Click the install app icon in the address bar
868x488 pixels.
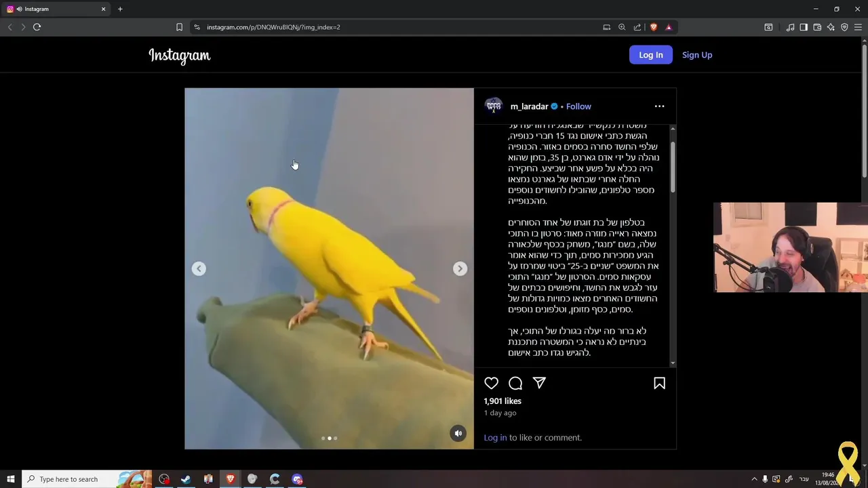click(x=607, y=27)
